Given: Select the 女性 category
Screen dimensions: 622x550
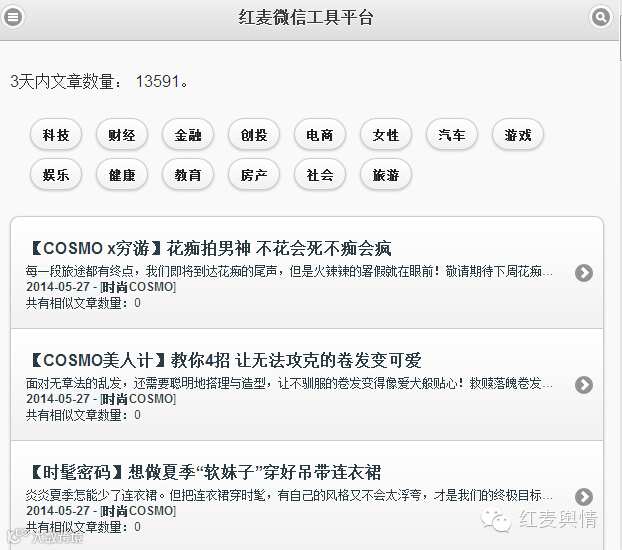Looking at the screenshot, I should [386, 135].
